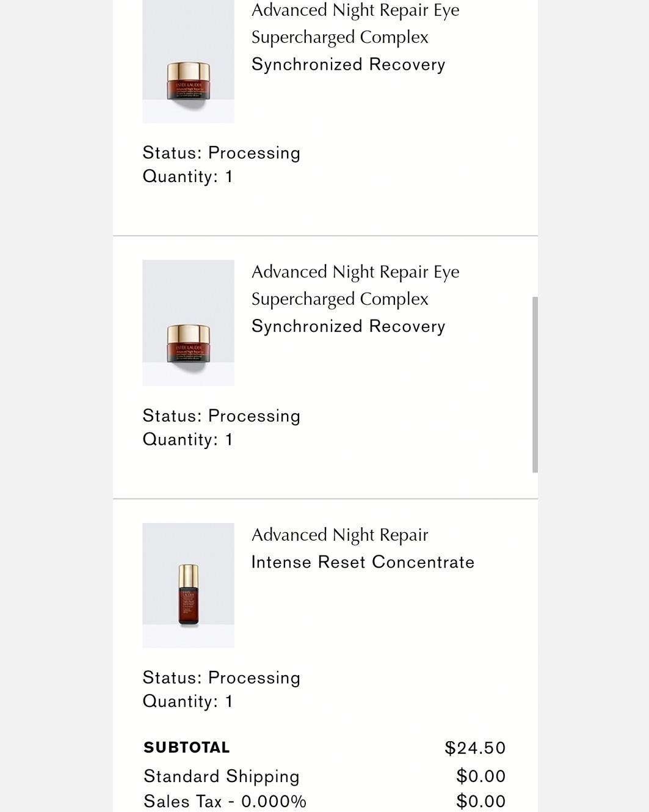649x812 pixels.
Task: Click second item's Synchronized Recovery subtitle
Action: (x=348, y=326)
